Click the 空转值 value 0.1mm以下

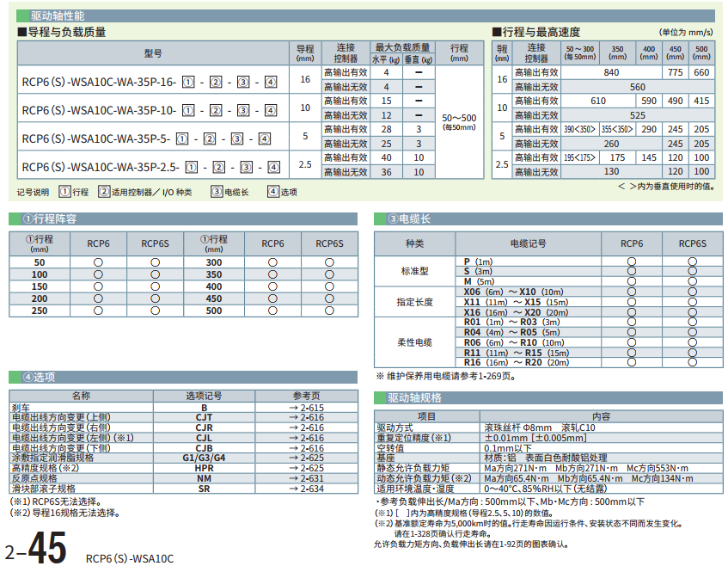coord(507,448)
